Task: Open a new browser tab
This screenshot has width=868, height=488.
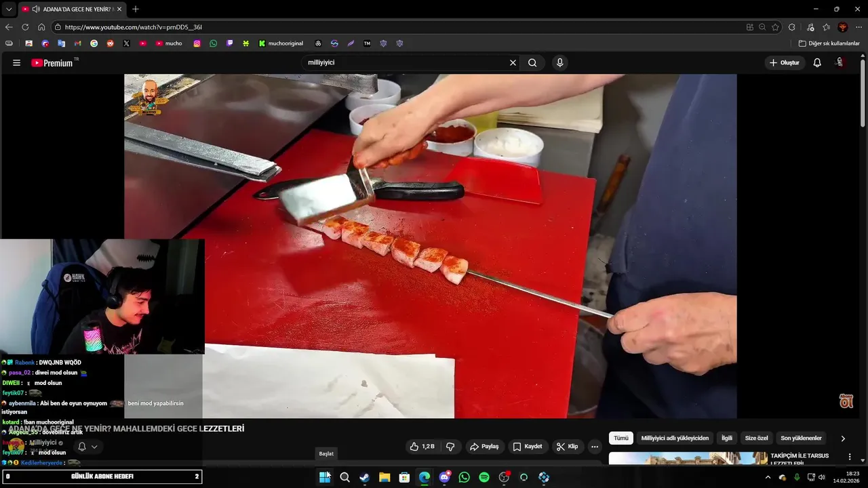Action: click(136, 9)
